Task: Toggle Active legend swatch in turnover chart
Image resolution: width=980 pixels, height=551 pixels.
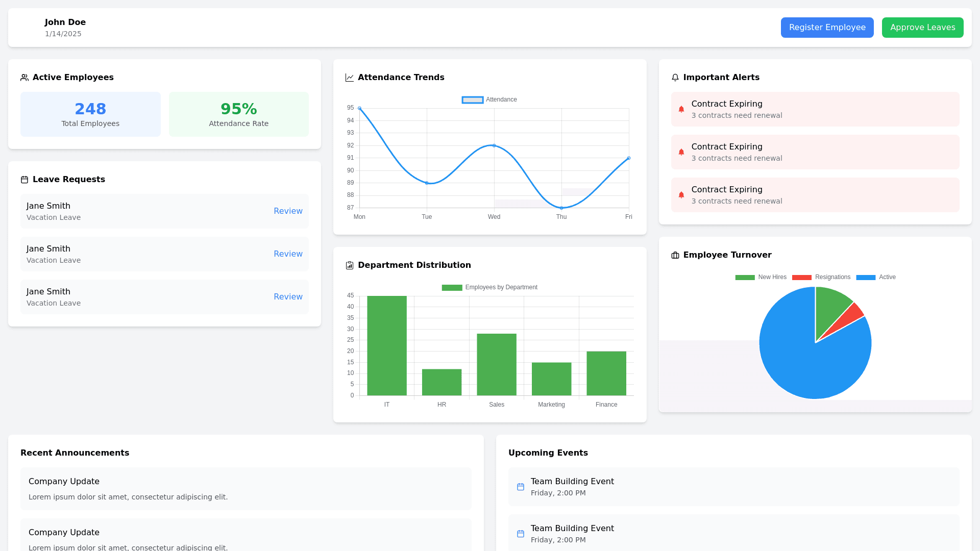Action: coord(866,278)
